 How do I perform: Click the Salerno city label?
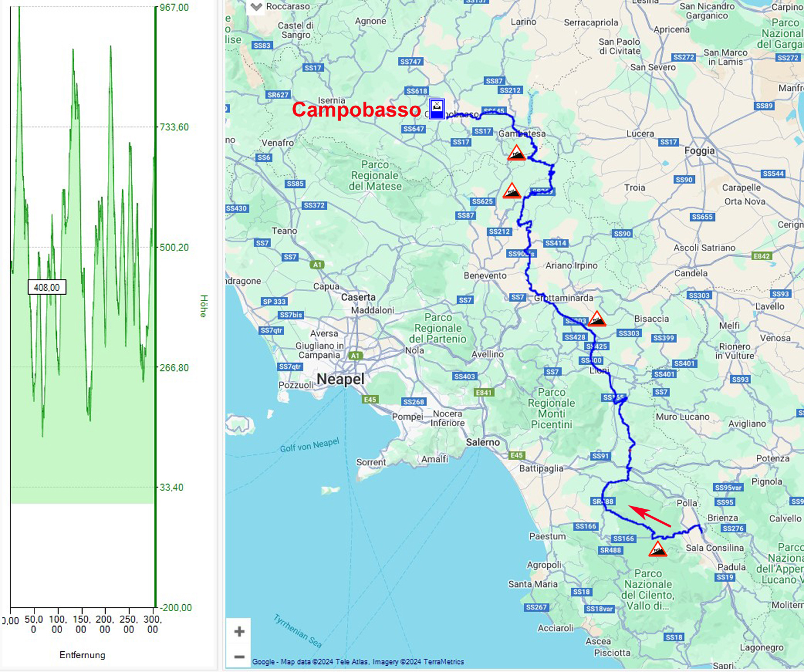483,442
